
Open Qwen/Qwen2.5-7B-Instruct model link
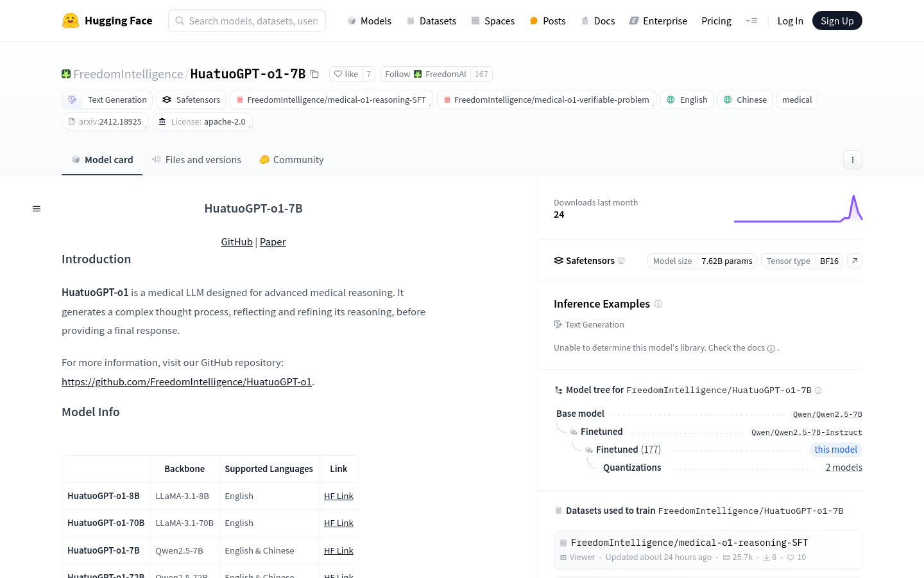tap(807, 432)
